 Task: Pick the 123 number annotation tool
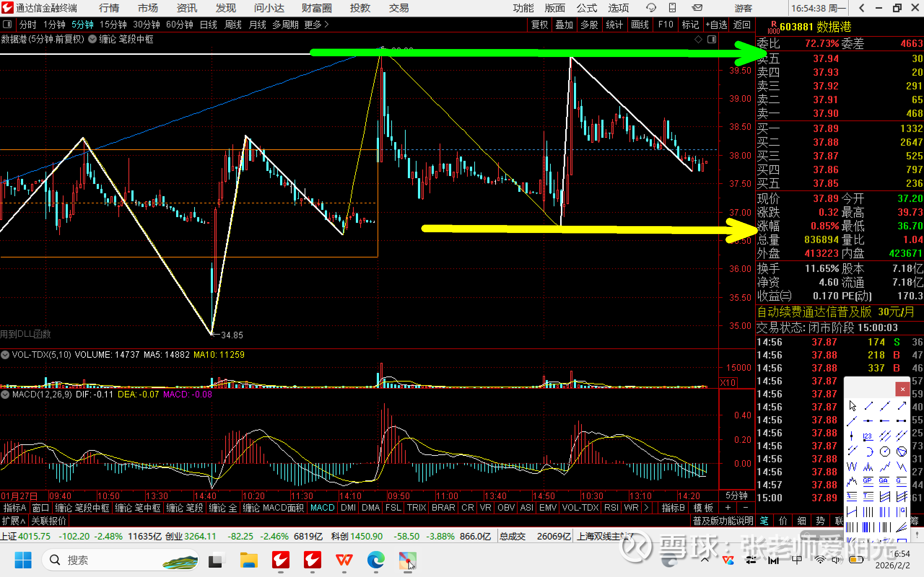[x=868, y=436]
